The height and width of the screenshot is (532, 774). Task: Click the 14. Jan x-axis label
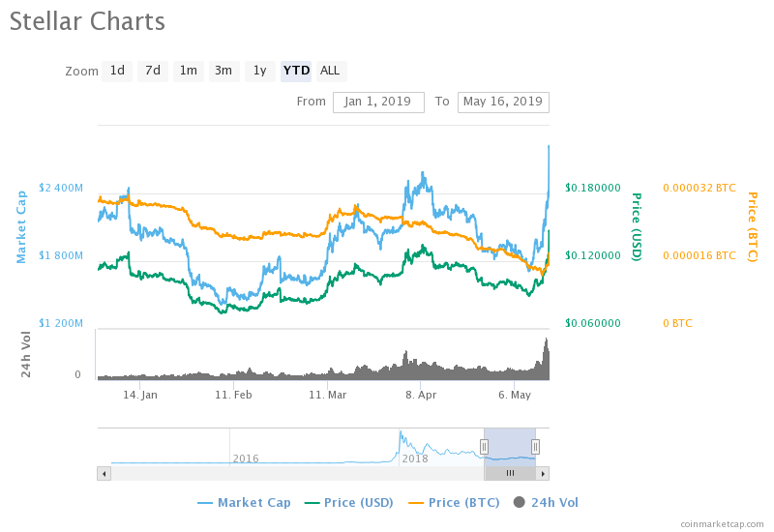click(140, 396)
